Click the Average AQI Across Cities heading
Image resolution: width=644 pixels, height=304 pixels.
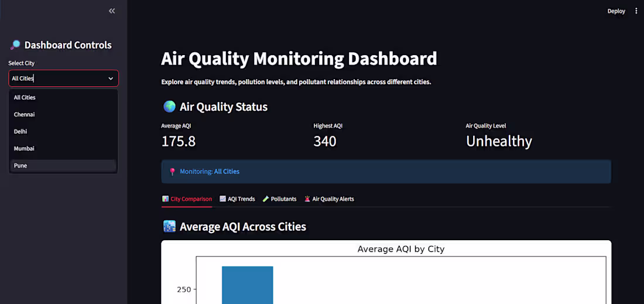(243, 226)
